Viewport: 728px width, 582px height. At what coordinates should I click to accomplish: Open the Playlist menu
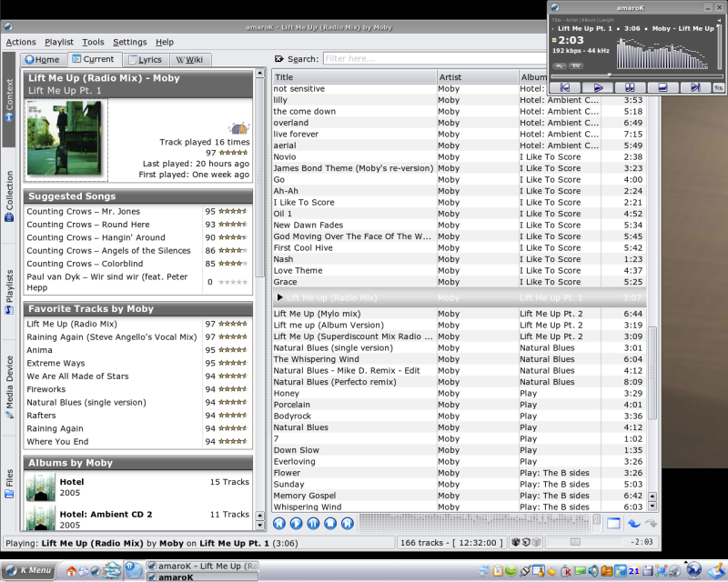[x=59, y=42]
